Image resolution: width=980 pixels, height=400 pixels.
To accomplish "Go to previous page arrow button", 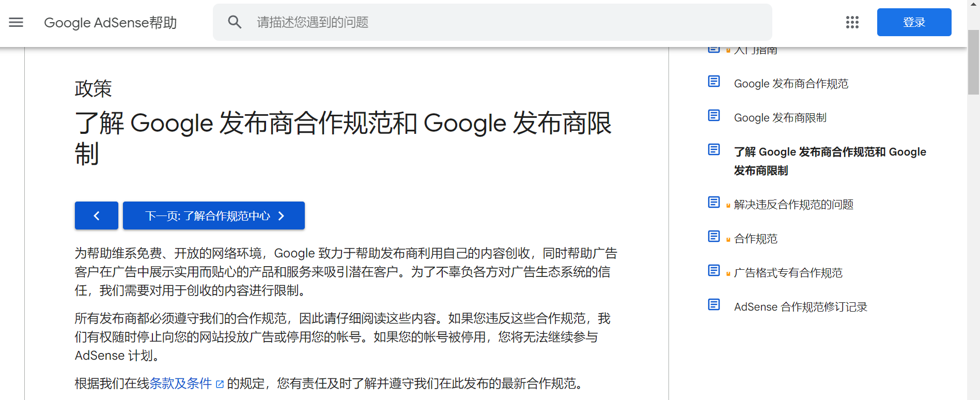I will (x=97, y=216).
